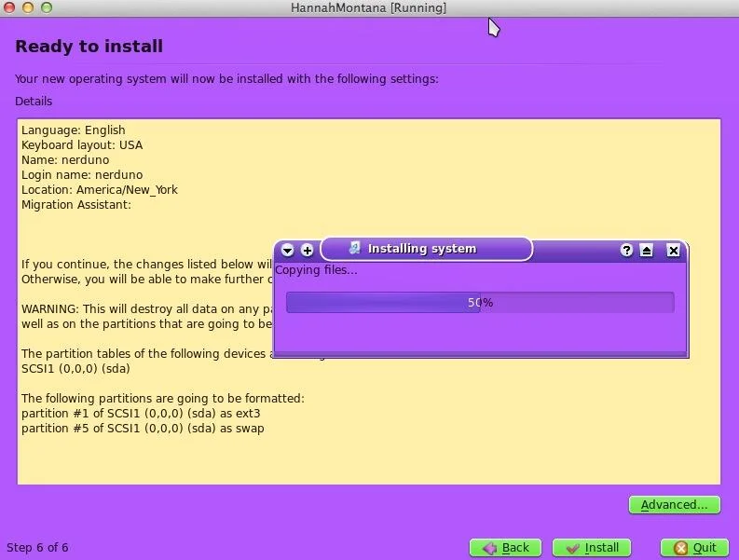Click the help question mark icon in dialog
This screenshot has height=560, width=739.
(626, 250)
